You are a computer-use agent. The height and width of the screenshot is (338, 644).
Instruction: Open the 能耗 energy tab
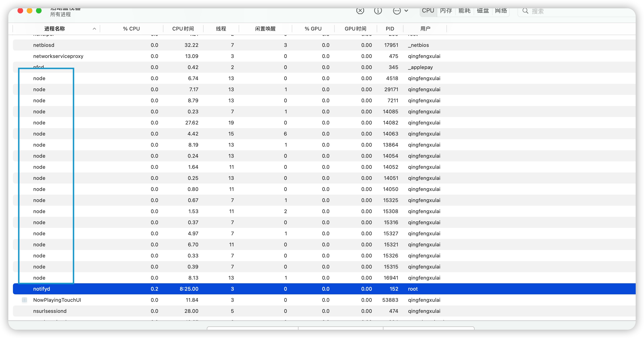(464, 11)
